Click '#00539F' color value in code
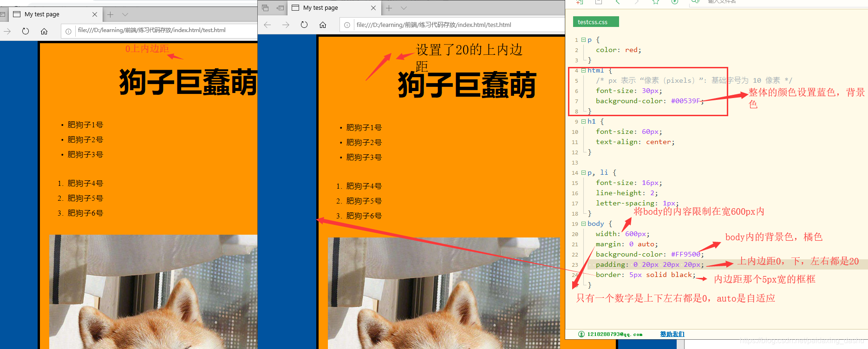Screen dimensions: 868x349 [x=685, y=101]
